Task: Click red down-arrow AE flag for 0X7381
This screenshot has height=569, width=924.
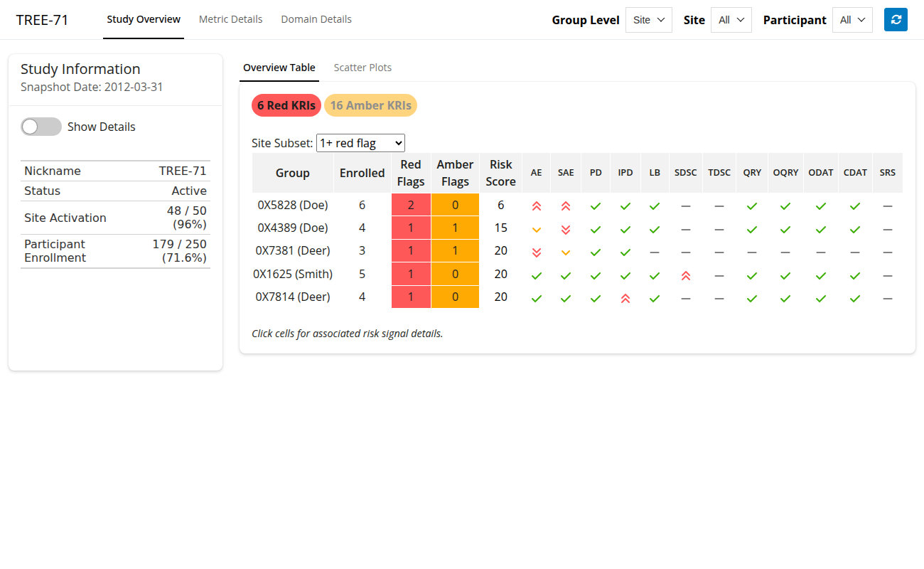Action: pyautogui.click(x=537, y=252)
